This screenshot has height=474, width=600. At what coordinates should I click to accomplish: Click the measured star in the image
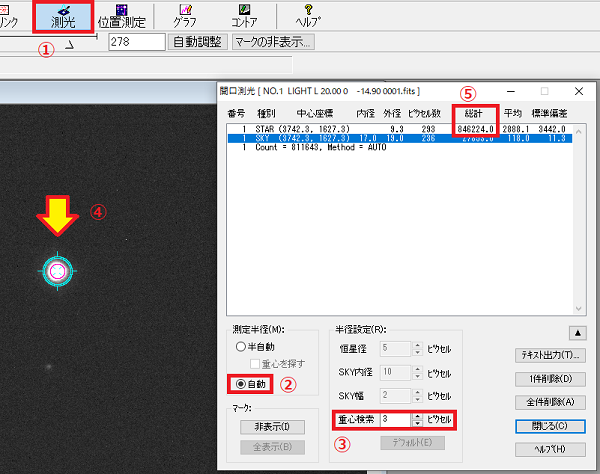[57, 271]
